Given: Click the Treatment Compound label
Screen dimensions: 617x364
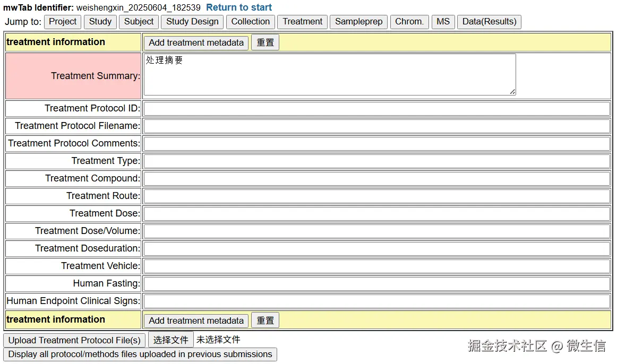Looking at the screenshot, I should [92, 178].
